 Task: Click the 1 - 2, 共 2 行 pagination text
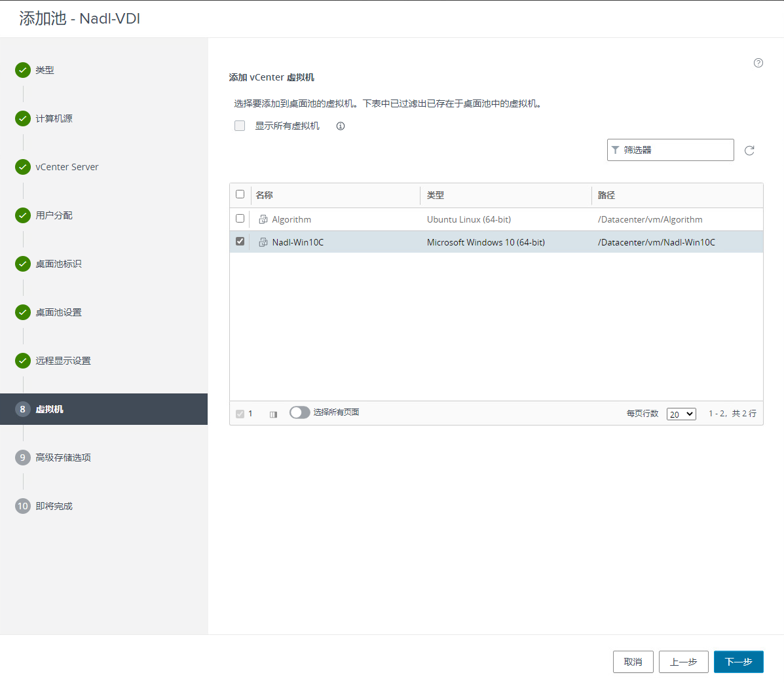coord(732,414)
